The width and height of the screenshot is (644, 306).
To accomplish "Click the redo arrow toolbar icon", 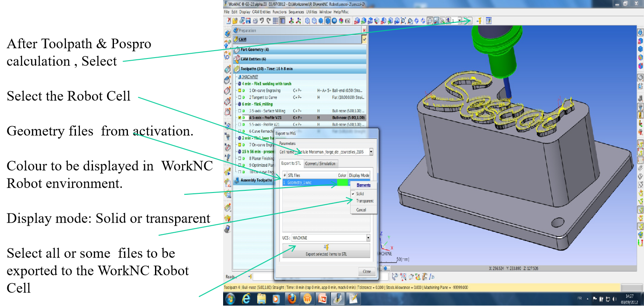I will coord(269,21).
